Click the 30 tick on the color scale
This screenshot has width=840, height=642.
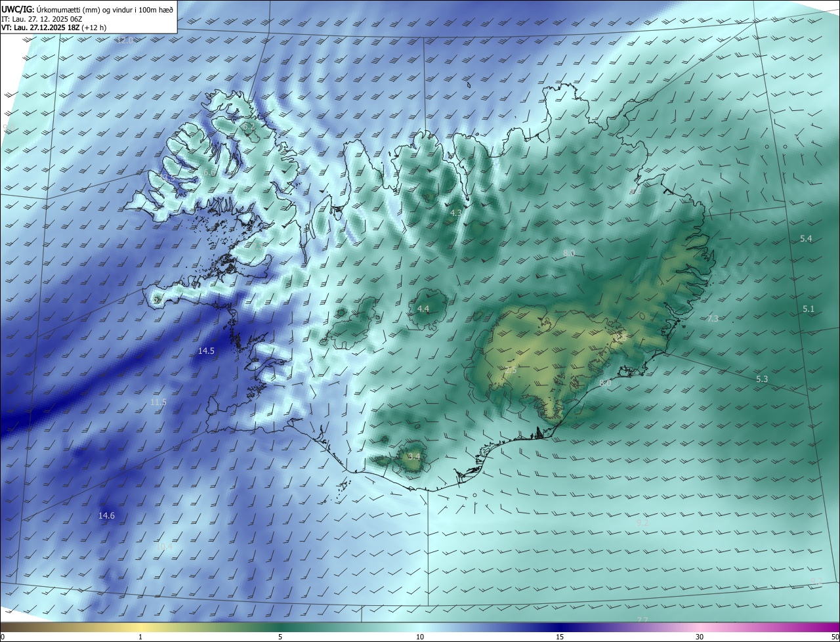pyautogui.click(x=700, y=637)
